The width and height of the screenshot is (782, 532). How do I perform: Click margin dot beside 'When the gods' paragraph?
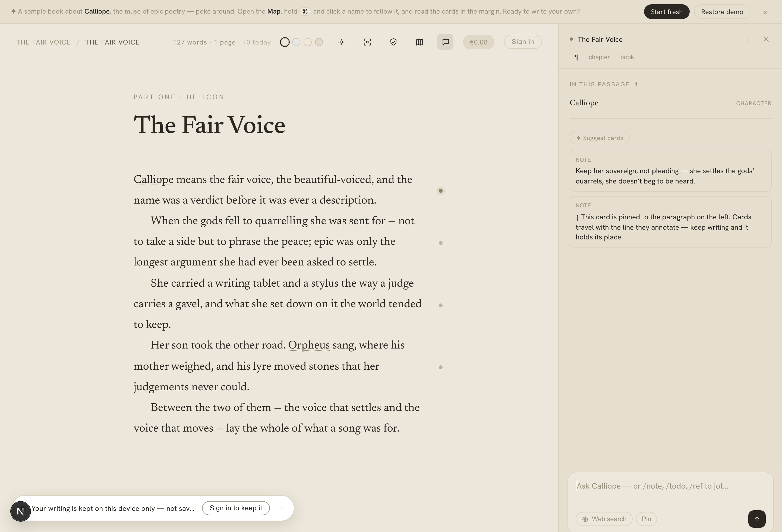tap(440, 243)
